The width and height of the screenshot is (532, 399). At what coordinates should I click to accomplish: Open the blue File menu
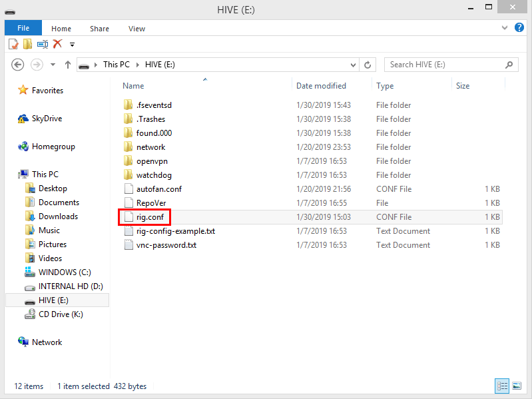(x=23, y=29)
